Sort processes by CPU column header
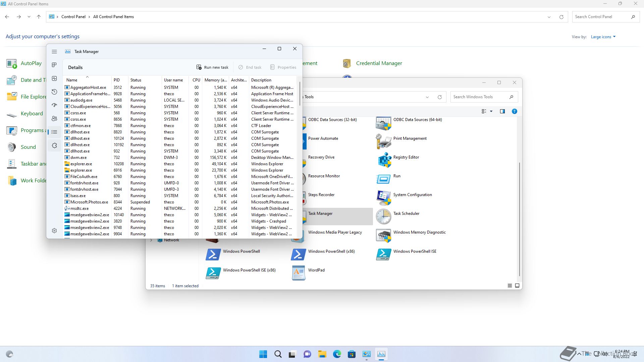Viewport: 644px width, 362px height. coord(196,80)
